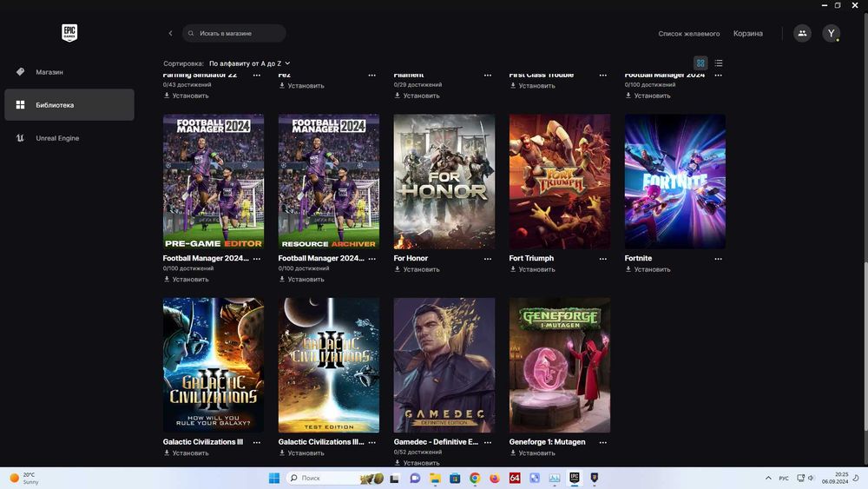Open Gamedec cover art
Image resolution: width=868 pixels, height=489 pixels.
point(444,366)
